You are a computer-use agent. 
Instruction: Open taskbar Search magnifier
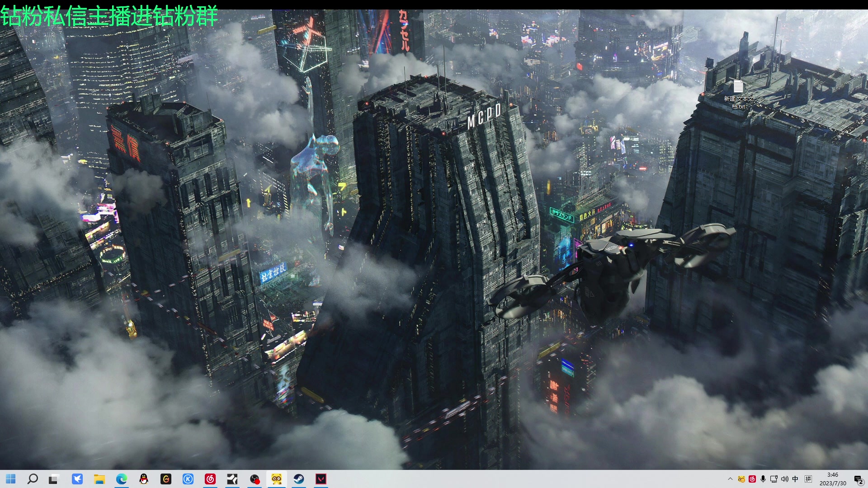[x=33, y=479]
